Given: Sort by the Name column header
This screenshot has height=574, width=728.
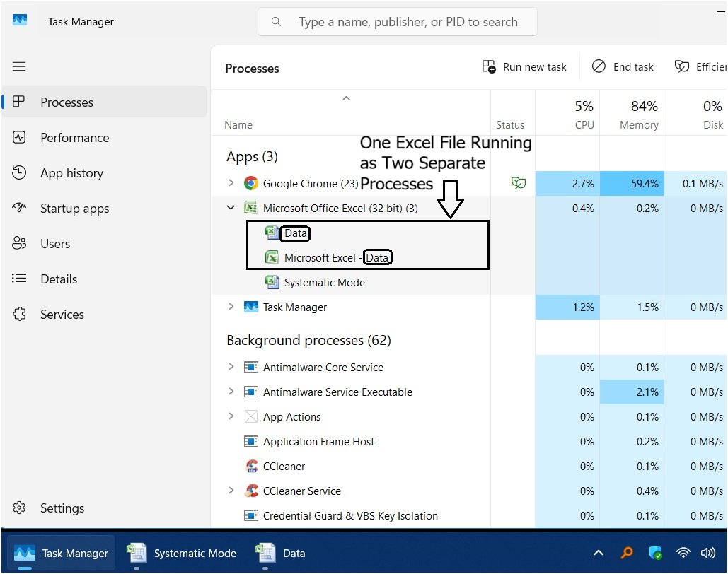Looking at the screenshot, I should click(350, 113).
